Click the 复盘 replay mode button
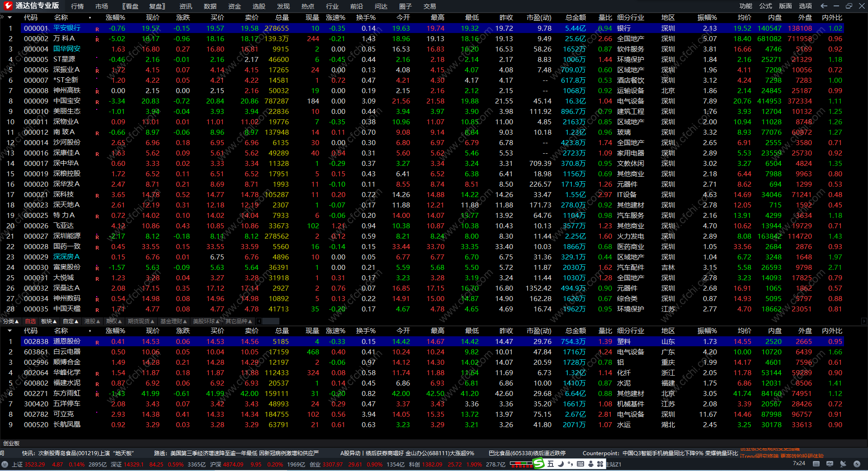Screen dimensions: 868x471 tap(157, 6)
